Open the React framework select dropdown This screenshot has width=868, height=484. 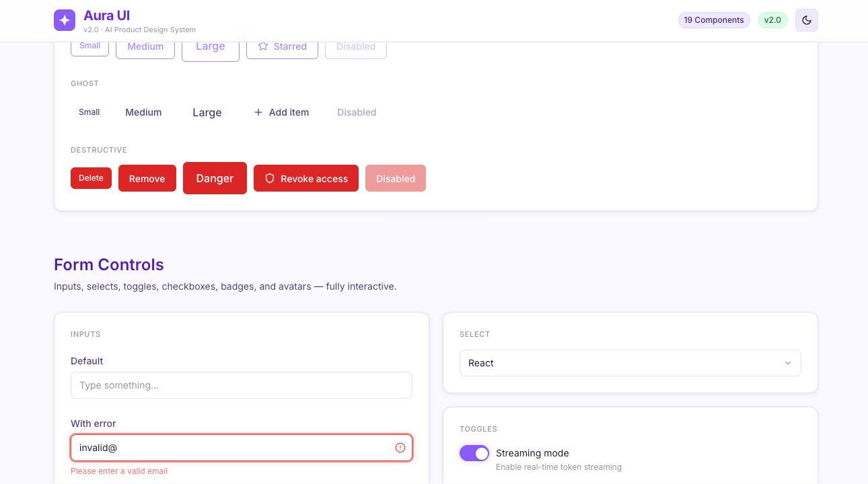coord(630,363)
